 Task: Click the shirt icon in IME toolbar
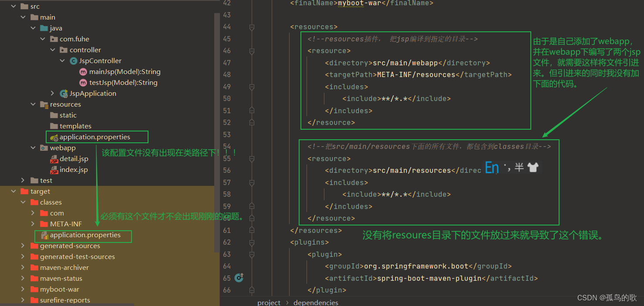click(x=533, y=168)
